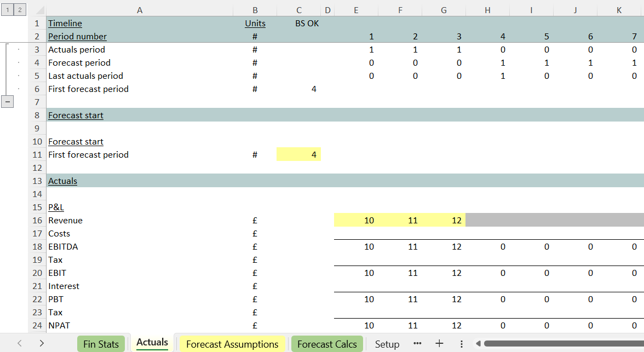Open the hidden sheets ellipsis menu

417,344
